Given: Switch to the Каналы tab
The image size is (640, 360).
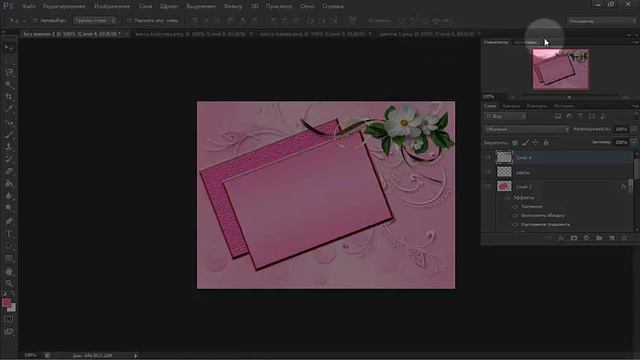Looking at the screenshot, I should pos(511,106).
